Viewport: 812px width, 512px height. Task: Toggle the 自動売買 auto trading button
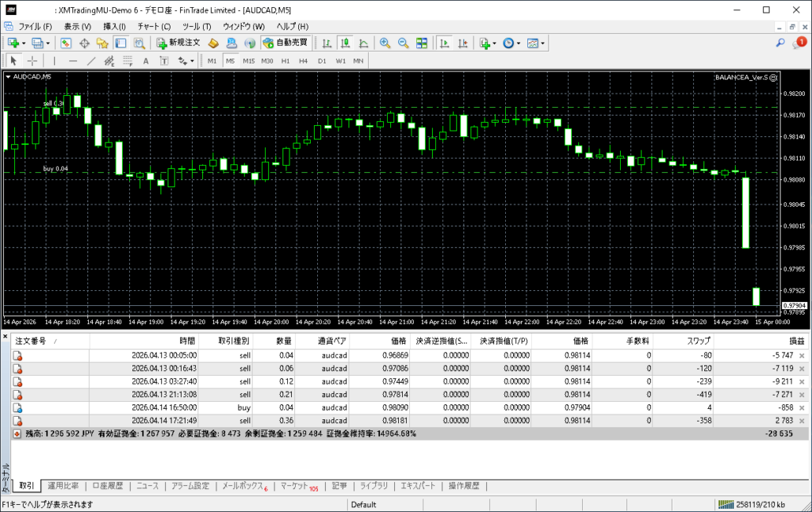click(285, 43)
